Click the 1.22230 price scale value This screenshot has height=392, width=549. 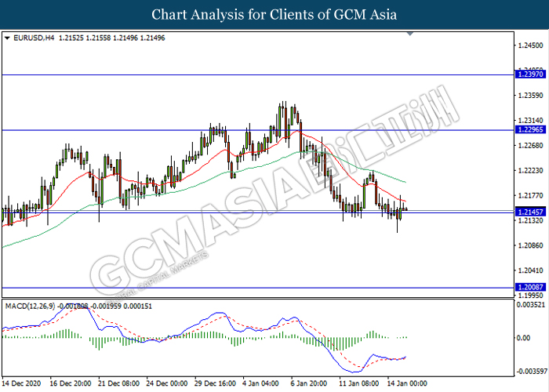[x=530, y=170]
